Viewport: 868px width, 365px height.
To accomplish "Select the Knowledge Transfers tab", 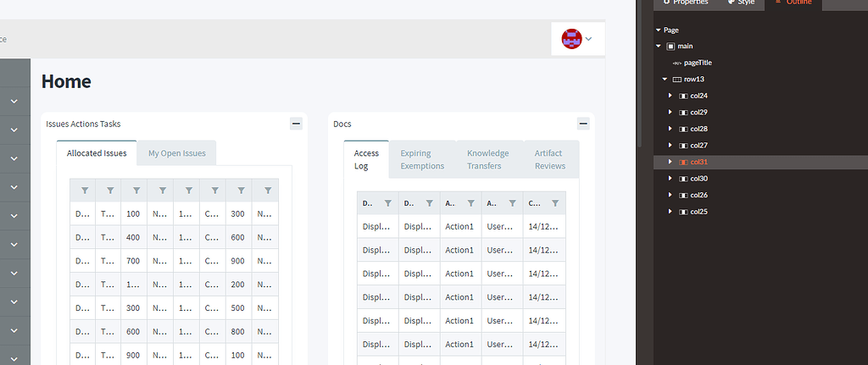I will (x=488, y=159).
